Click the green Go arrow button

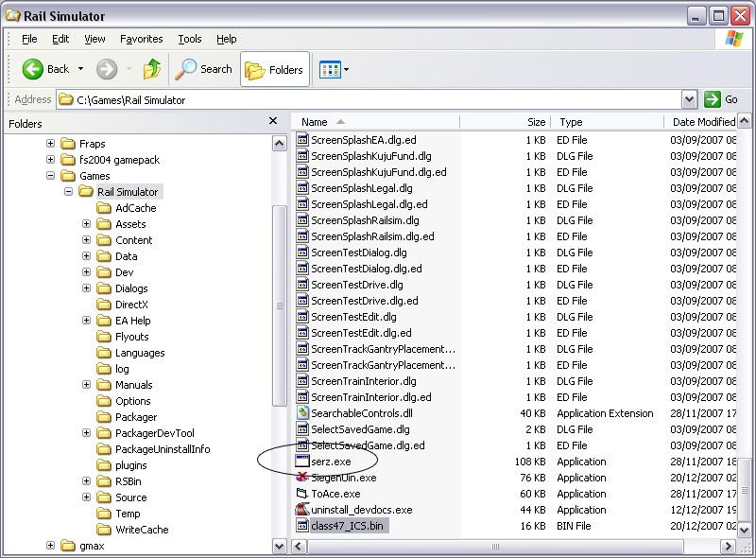(713, 99)
